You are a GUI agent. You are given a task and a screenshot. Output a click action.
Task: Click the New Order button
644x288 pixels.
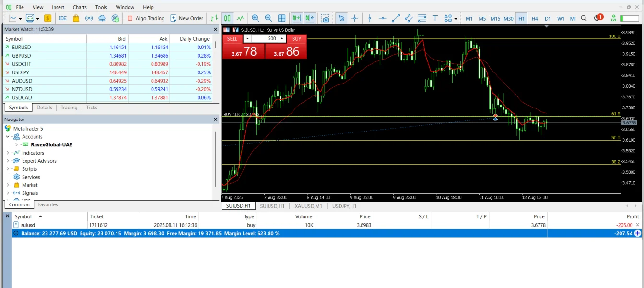(187, 18)
